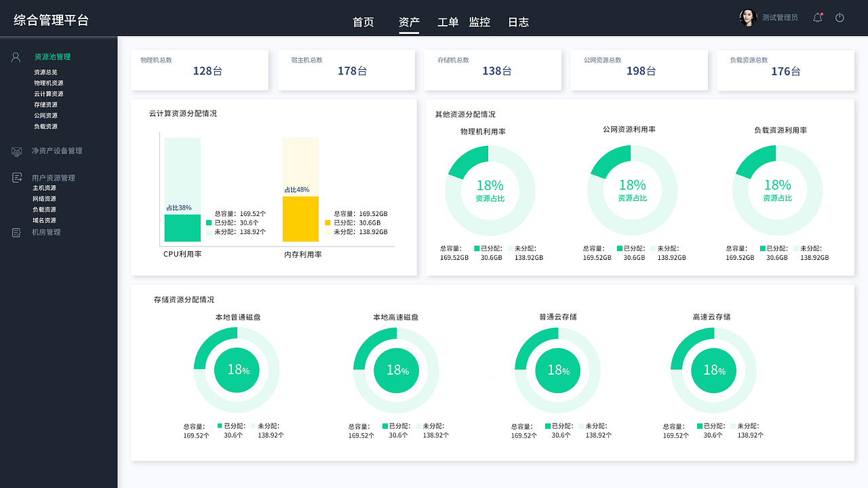Open the 资源总览 page

[x=45, y=71]
